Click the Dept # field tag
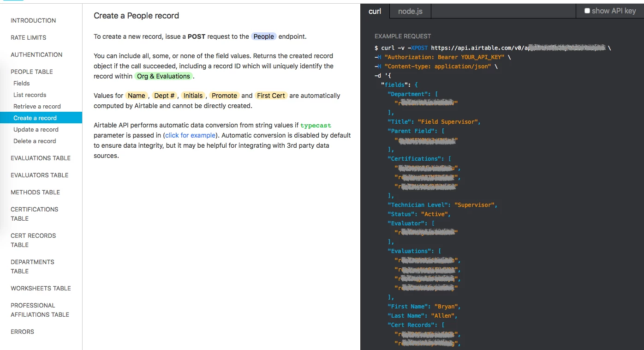The image size is (644, 350). 164,96
